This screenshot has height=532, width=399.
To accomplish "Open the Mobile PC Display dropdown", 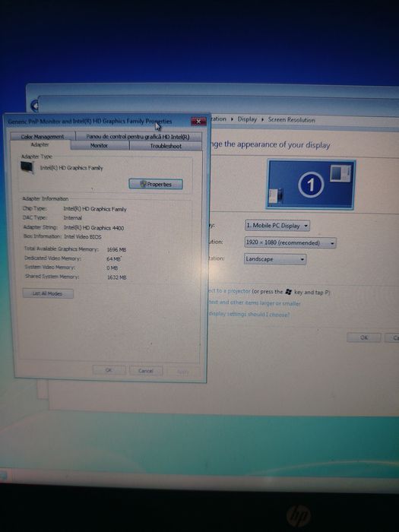I will pyautogui.click(x=277, y=226).
